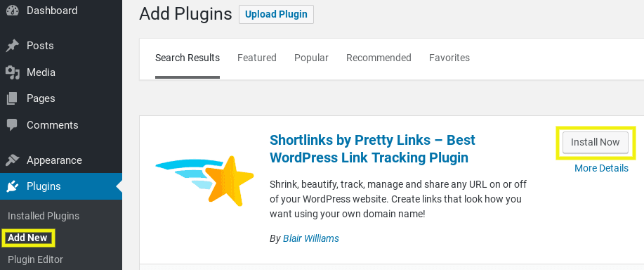Visit author Blair Williams link

click(311, 238)
